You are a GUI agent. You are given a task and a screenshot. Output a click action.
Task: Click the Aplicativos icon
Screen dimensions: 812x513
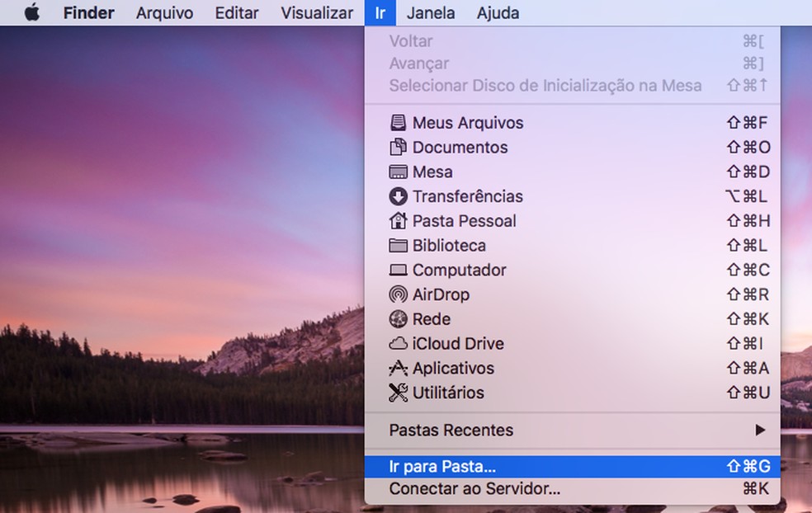(398, 368)
